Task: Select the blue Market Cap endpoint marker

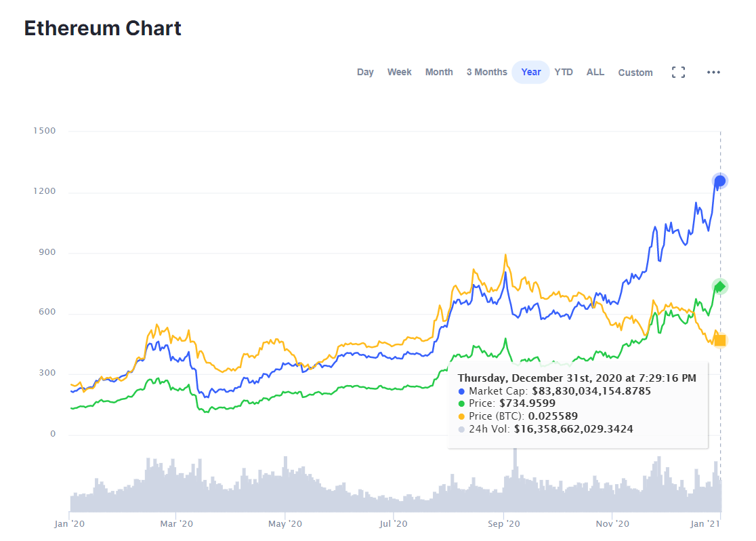Action: tap(719, 180)
